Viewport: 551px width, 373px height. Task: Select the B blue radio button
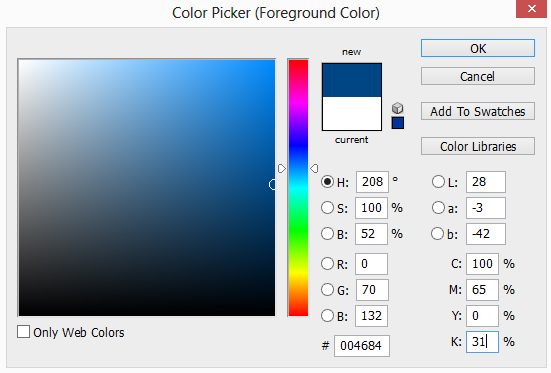click(327, 316)
